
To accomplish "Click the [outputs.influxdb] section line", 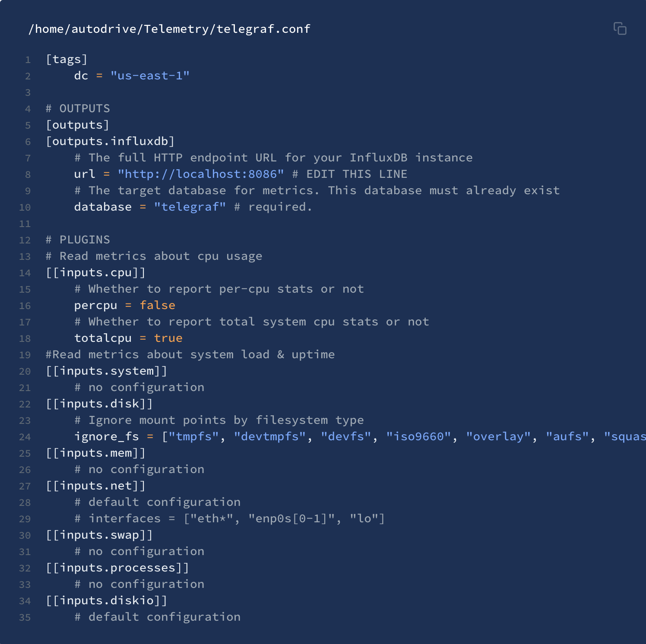I will tap(110, 141).
